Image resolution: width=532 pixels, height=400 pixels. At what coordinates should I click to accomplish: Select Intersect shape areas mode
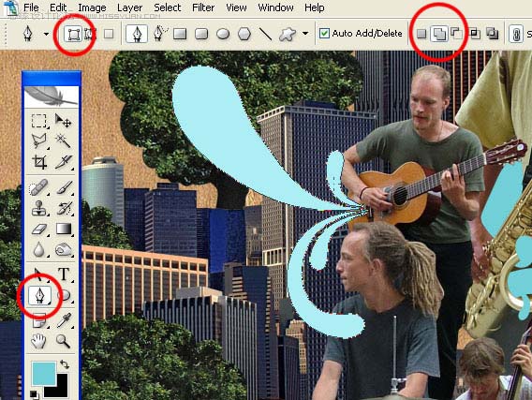pos(475,34)
